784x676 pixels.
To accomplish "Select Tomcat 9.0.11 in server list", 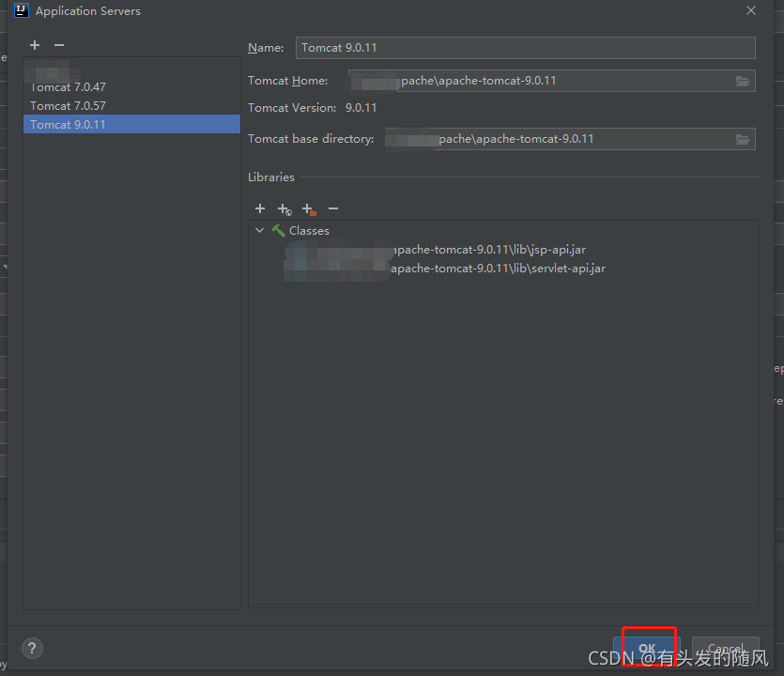I will coord(132,124).
